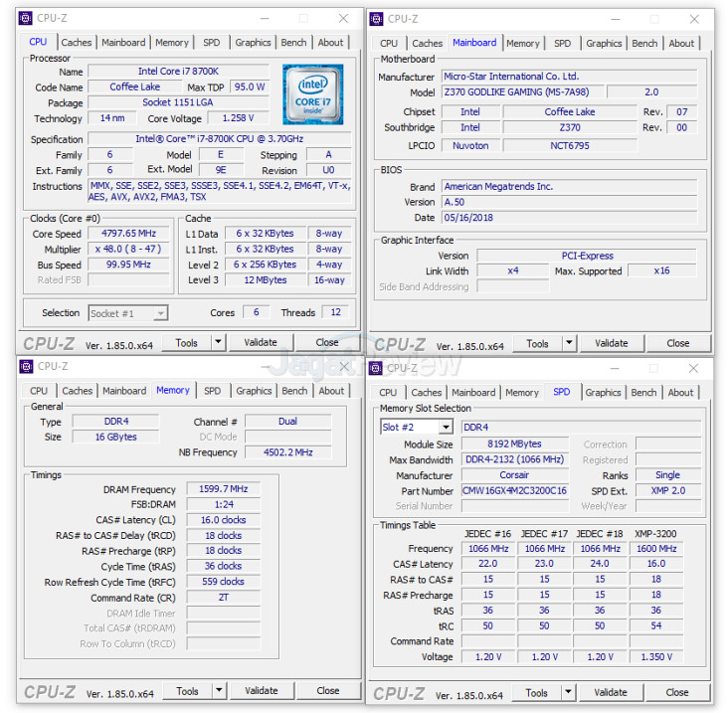The image size is (728, 713).
Task: Click the Intel Core i7 logo image
Action: point(312,95)
